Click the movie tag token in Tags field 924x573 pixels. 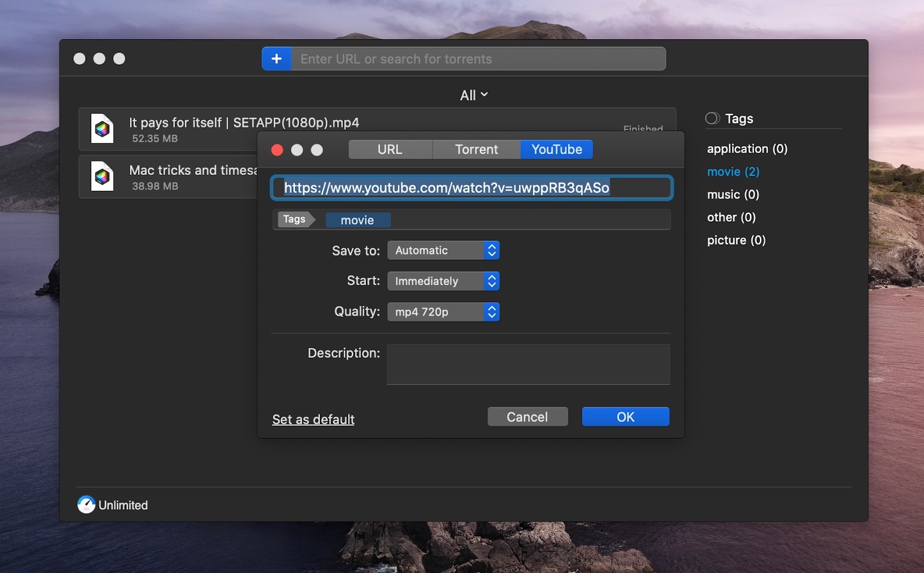[x=358, y=220]
